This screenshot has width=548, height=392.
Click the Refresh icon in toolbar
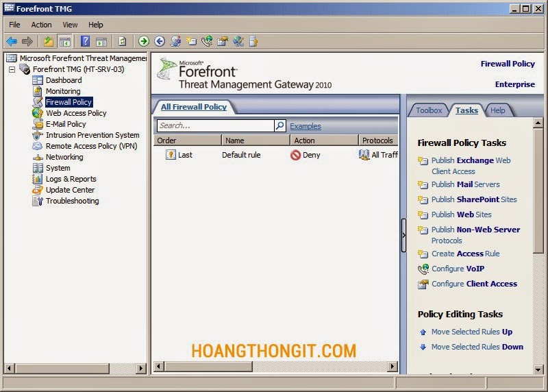[123, 41]
